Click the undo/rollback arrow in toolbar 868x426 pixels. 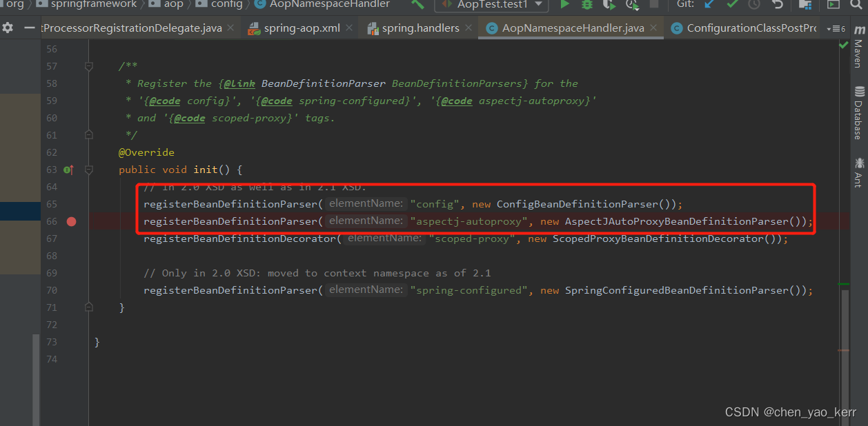[777, 5]
